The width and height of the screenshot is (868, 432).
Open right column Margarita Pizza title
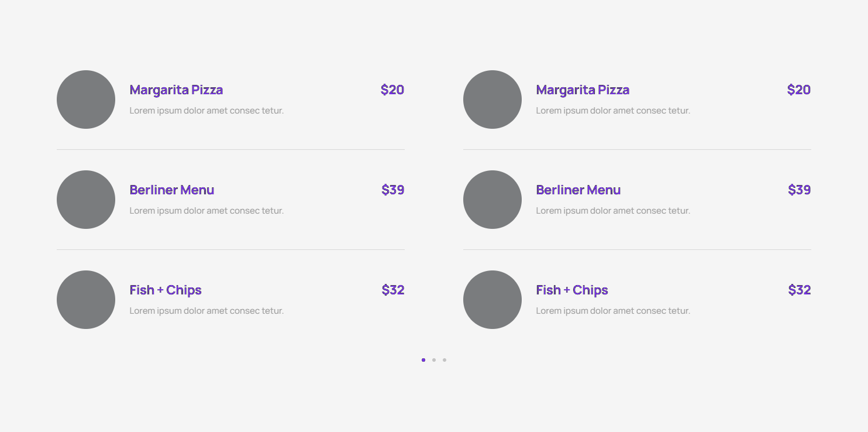point(583,90)
